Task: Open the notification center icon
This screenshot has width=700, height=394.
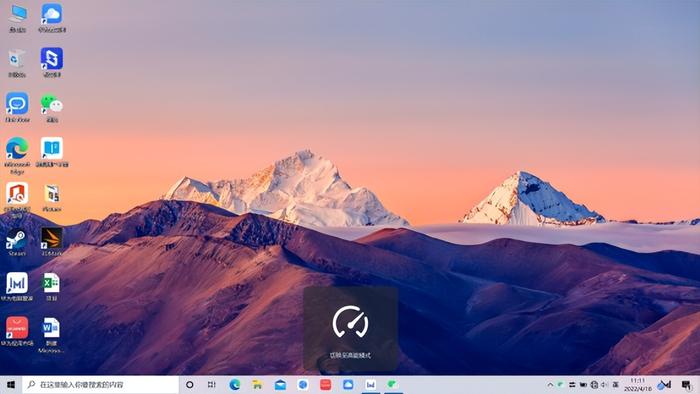Action: (x=687, y=385)
